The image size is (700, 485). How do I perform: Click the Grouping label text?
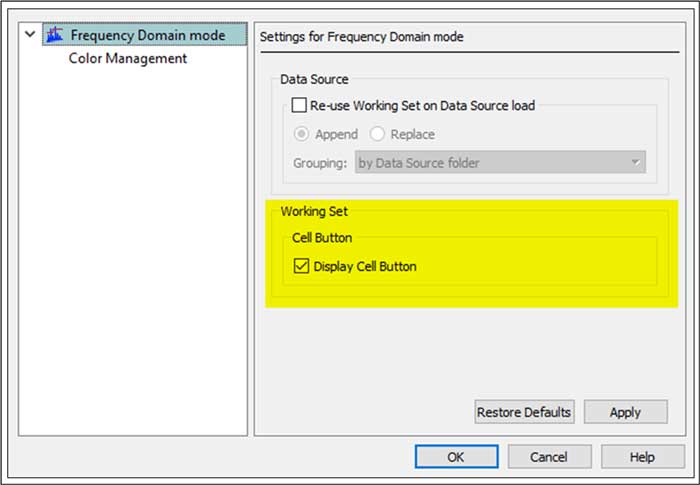coord(320,163)
